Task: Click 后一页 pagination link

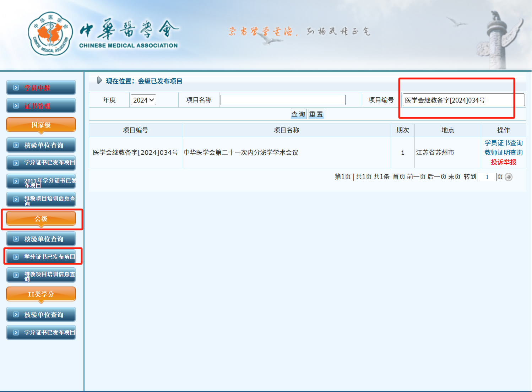Action: coord(437,177)
